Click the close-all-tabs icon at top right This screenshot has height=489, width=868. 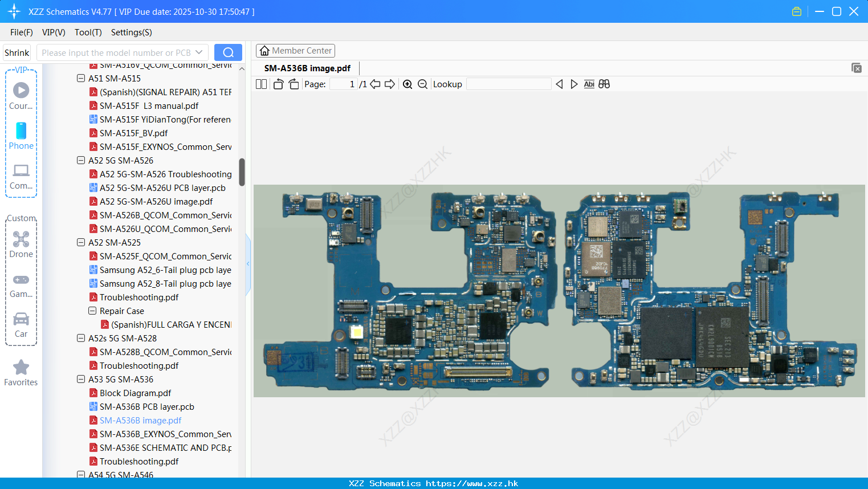coord(857,68)
